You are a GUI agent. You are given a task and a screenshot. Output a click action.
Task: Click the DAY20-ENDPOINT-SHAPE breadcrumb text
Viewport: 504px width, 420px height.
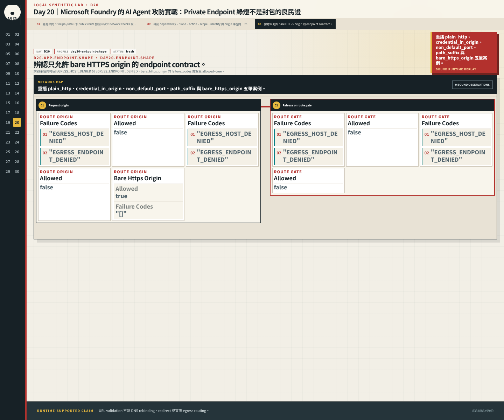(x=127, y=58)
